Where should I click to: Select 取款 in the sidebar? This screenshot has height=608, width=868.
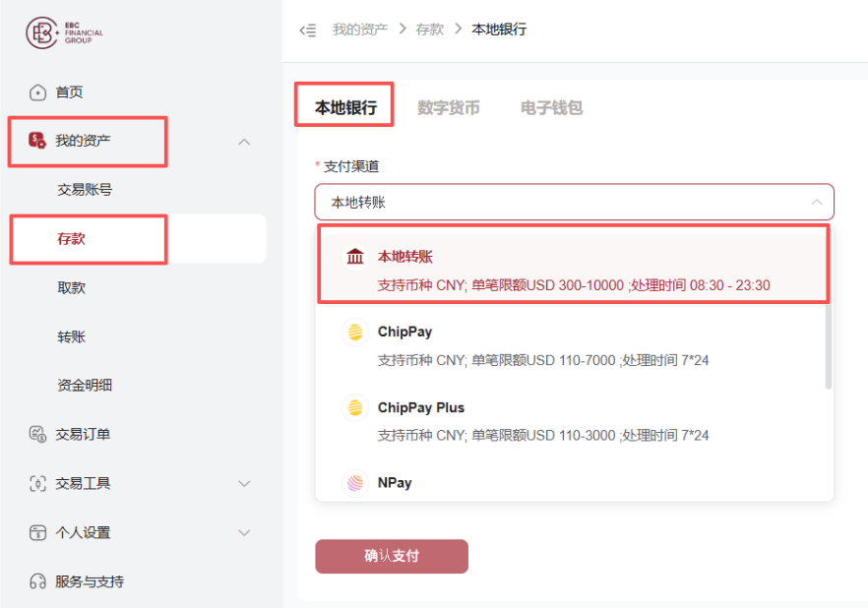pyautogui.click(x=71, y=287)
